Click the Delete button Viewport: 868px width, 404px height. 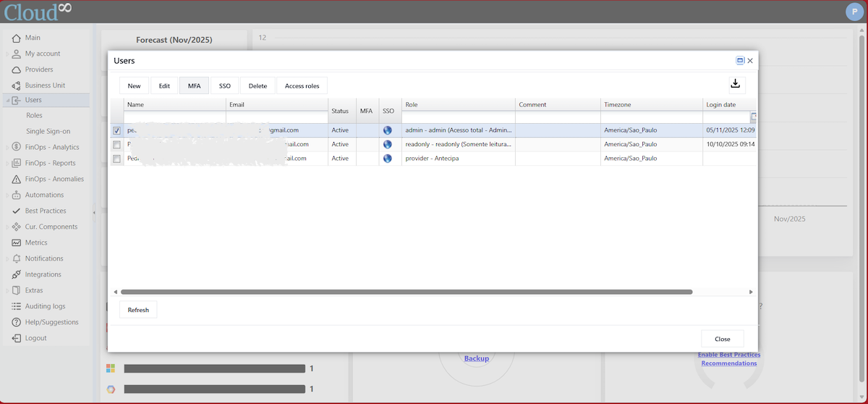(258, 85)
